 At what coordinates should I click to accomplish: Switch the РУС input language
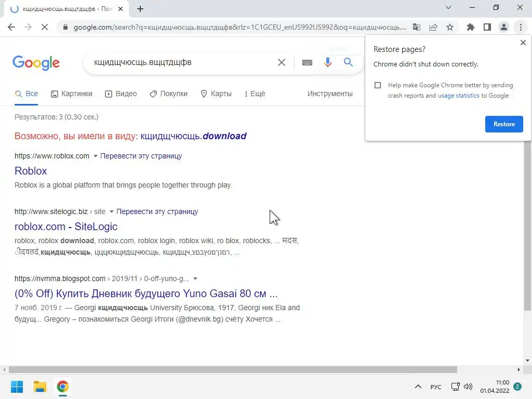(436, 387)
